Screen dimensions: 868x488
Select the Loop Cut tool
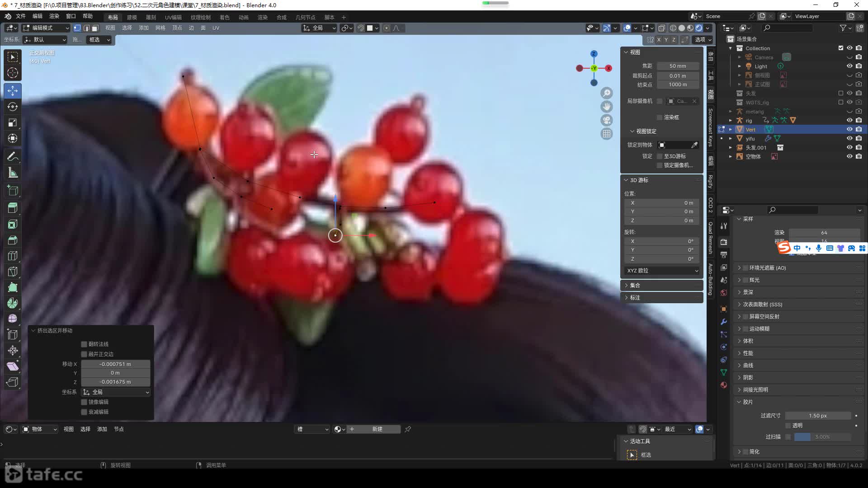point(13,256)
